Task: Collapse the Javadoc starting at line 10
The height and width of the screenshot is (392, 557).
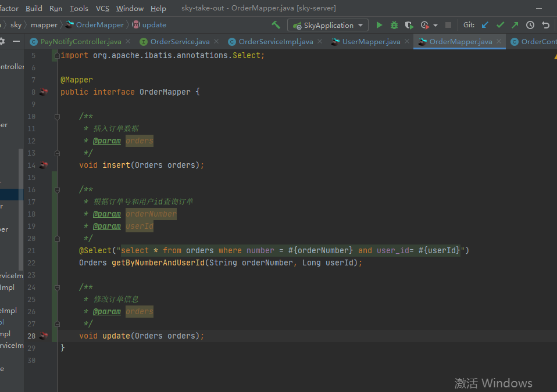Action: click(57, 116)
